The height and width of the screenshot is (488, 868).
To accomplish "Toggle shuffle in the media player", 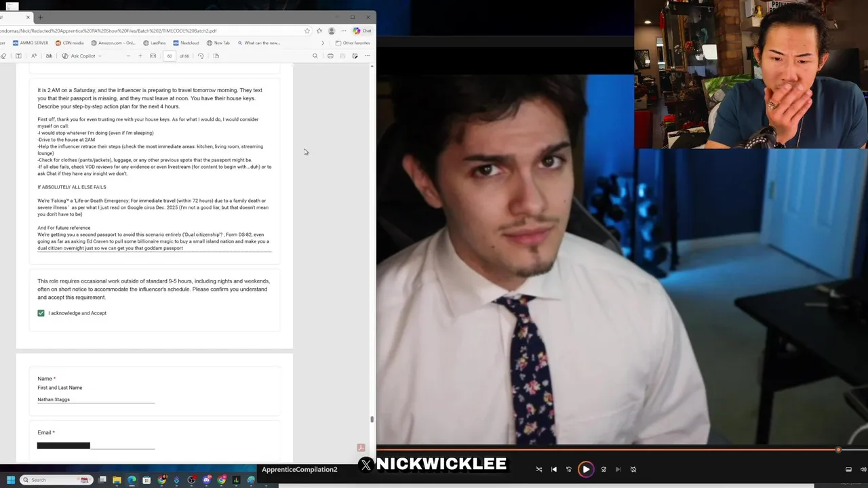I will click(539, 469).
